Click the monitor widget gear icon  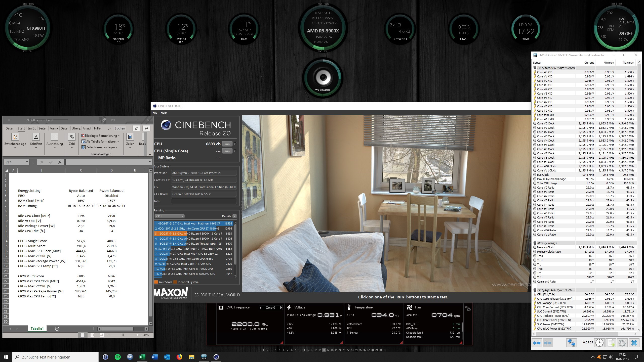tap(468, 308)
